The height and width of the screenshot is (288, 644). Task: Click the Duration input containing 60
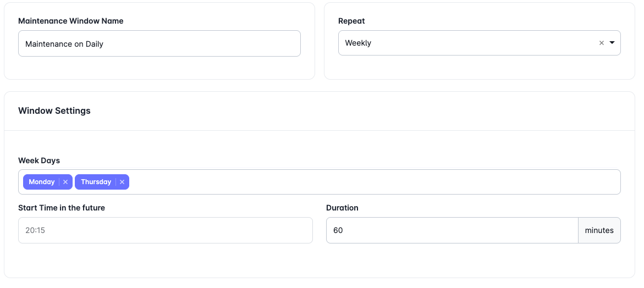tap(452, 230)
